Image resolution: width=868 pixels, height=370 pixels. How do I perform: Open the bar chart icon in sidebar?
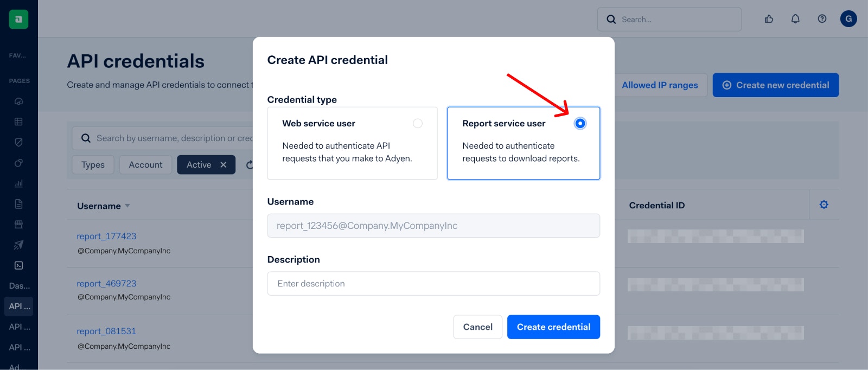[x=18, y=183]
